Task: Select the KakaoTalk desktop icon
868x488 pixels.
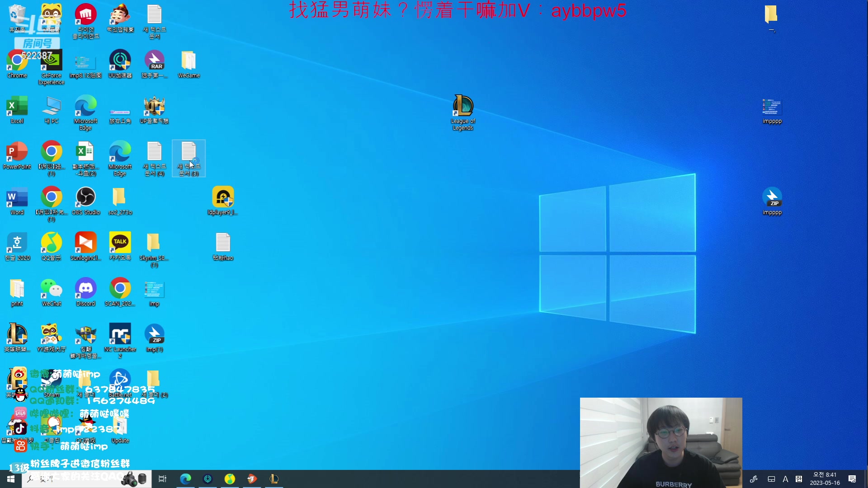Action: [x=120, y=243]
